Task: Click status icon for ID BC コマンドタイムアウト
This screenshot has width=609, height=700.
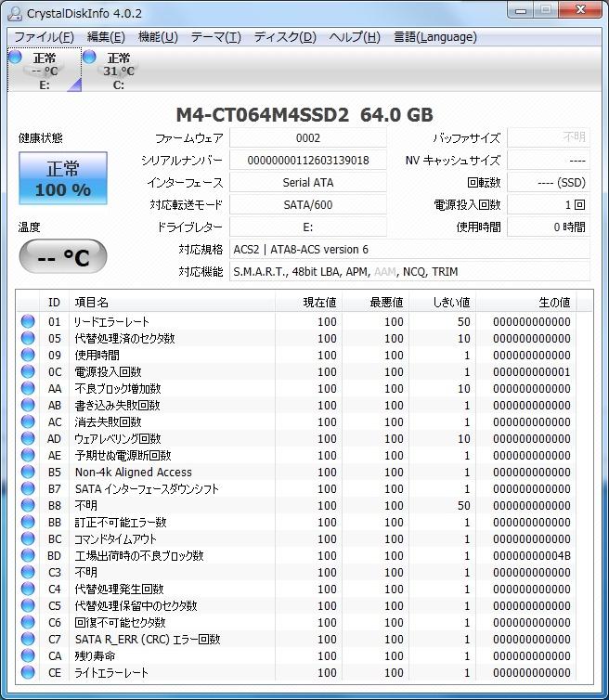Action: [28, 538]
